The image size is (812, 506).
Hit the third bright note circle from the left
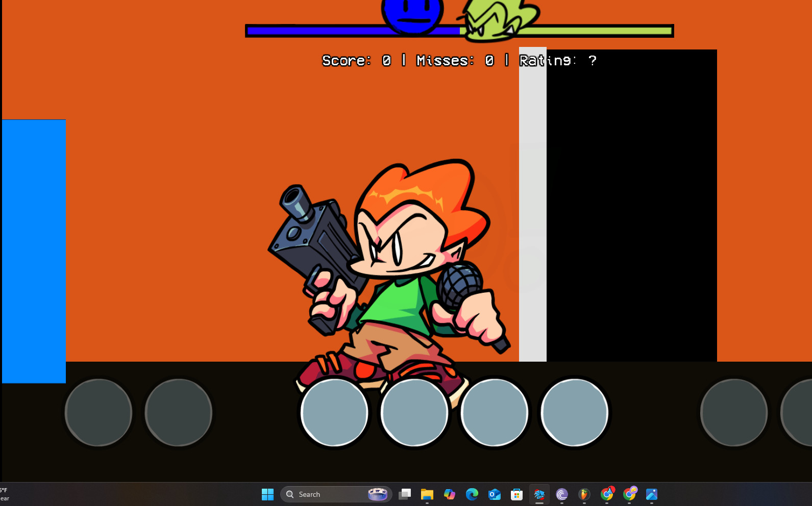pyautogui.click(x=495, y=412)
